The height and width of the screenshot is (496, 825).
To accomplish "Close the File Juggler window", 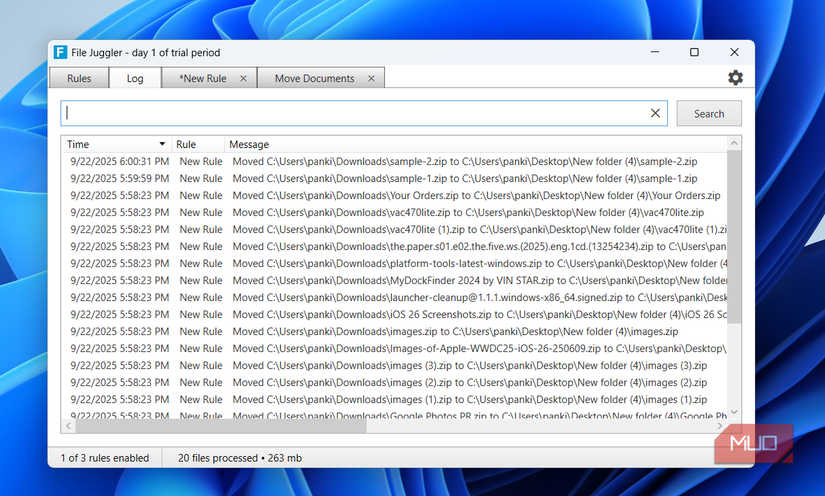I will pos(735,52).
